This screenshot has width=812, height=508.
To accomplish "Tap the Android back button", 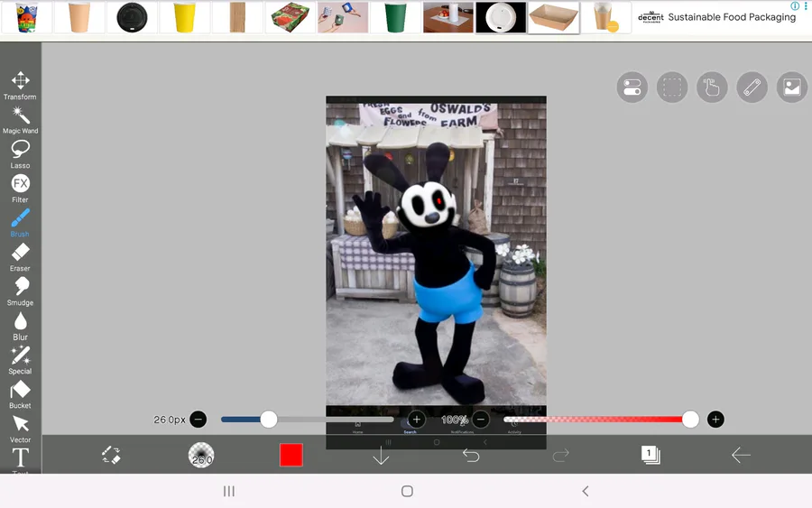I will click(x=586, y=491).
